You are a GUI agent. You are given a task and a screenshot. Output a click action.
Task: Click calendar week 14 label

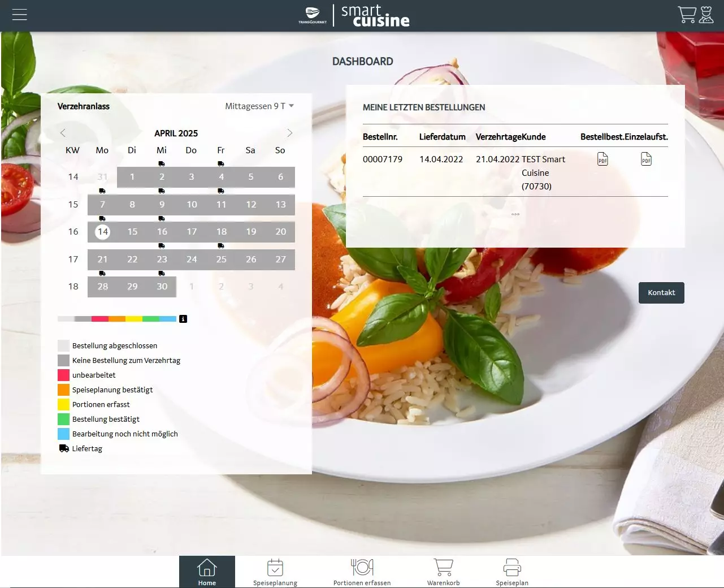tap(73, 177)
